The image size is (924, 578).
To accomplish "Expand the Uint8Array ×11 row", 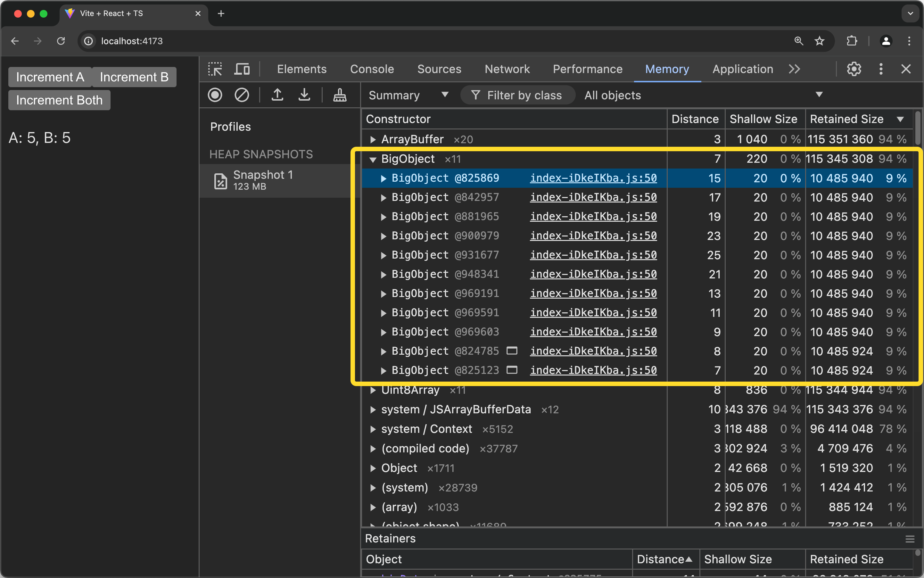I will pos(373,390).
